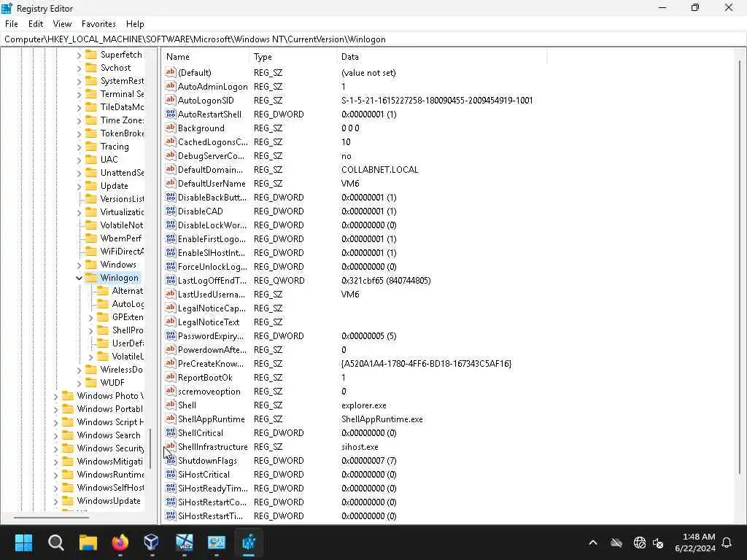Click the LastLogOffEndT... QWORD icon
This screenshot has width=747, height=560.
pyautogui.click(x=171, y=280)
